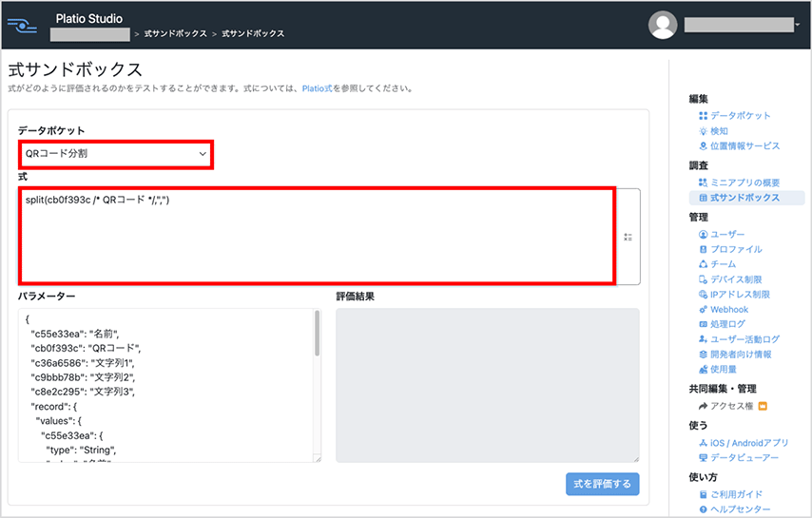Open ヘルプセンター link
This screenshot has width=812, height=518.
point(743,509)
